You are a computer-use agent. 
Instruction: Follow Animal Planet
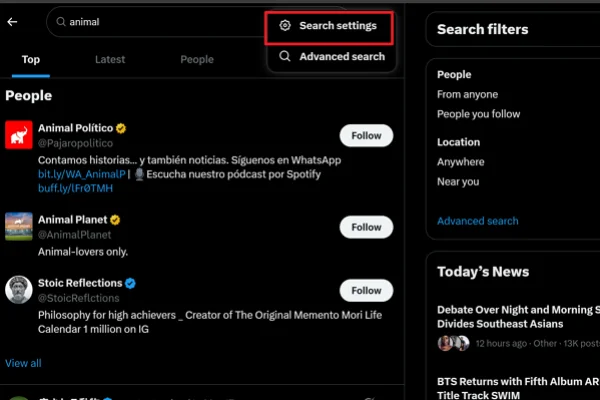tap(366, 227)
